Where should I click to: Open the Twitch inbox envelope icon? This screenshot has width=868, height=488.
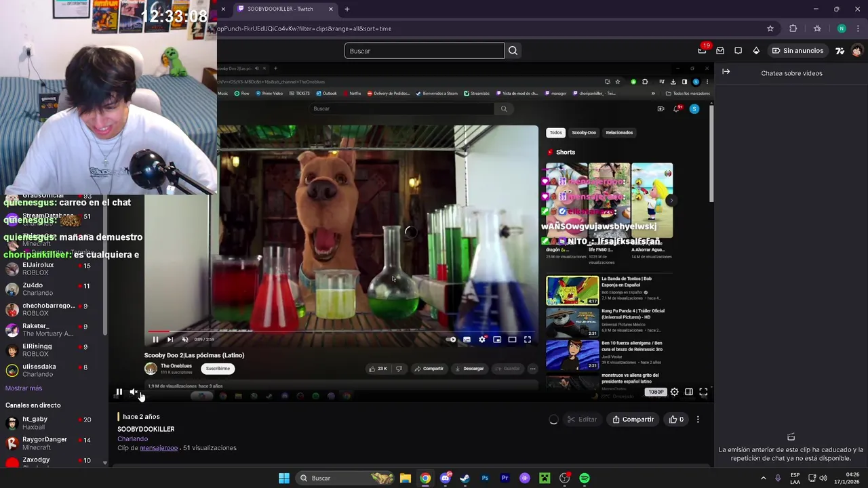pyautogui.click(x=720, y=50)
